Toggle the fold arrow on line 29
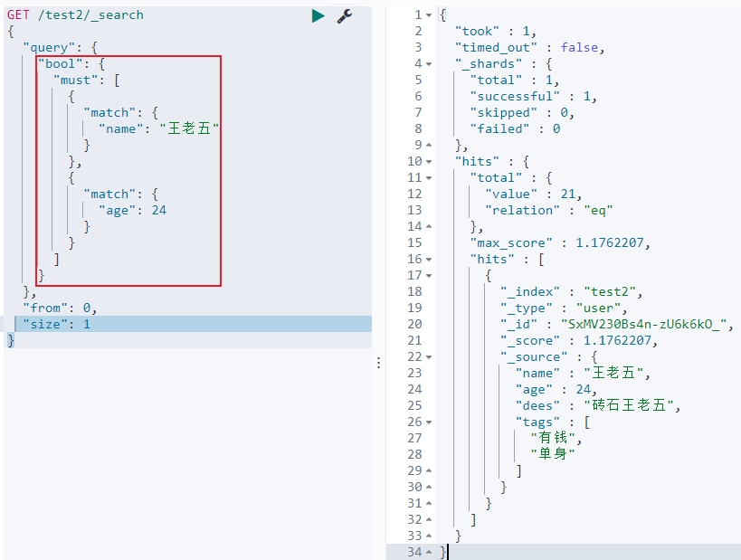 point(429,470)
